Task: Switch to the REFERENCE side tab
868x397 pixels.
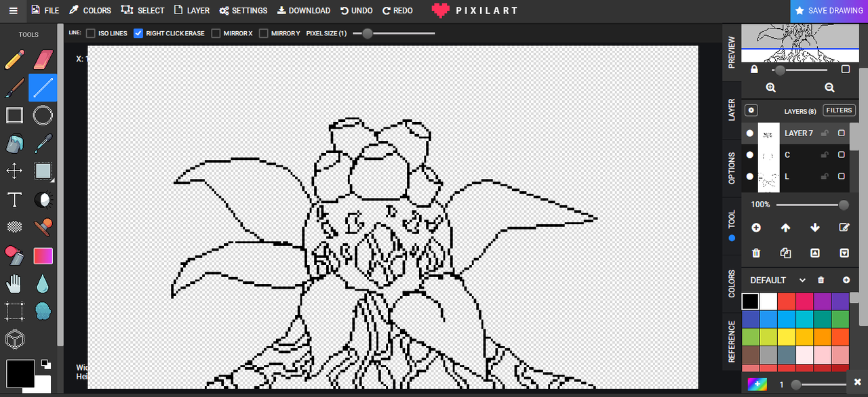Action: point(732,341)
